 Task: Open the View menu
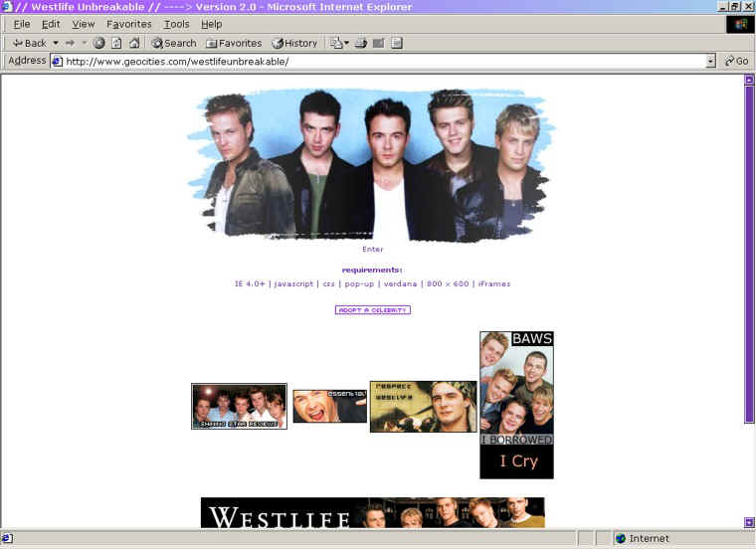pos(84,24)
